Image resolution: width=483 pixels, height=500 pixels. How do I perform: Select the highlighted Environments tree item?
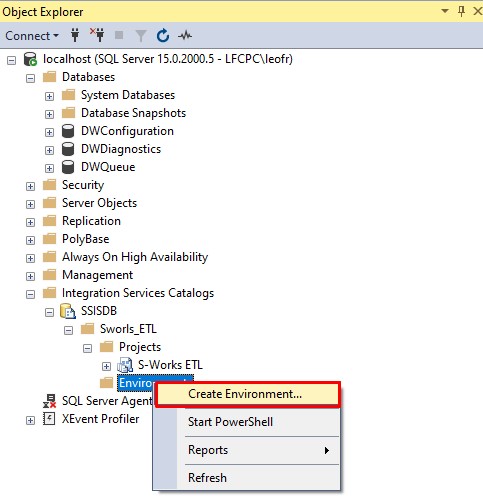point(155,383)
